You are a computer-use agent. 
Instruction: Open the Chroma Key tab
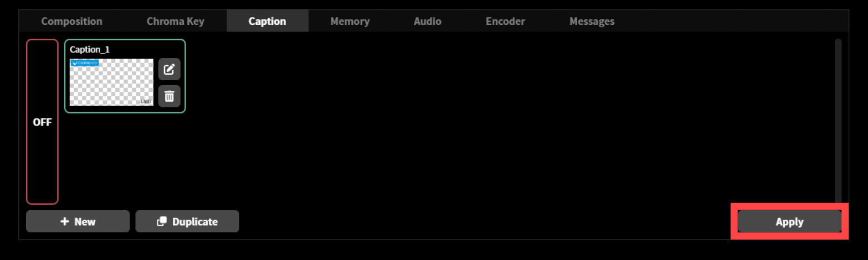click(x=176, y=22)
